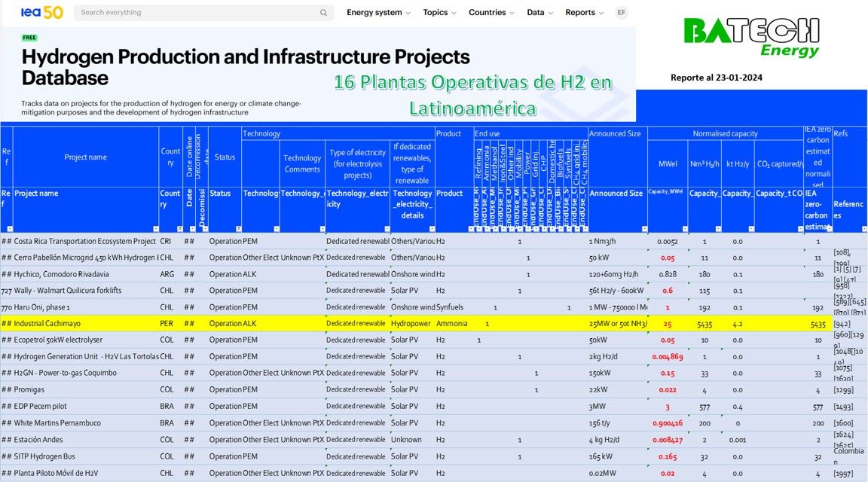Select 'SITP Hydrogen Bus' cell

86,456
